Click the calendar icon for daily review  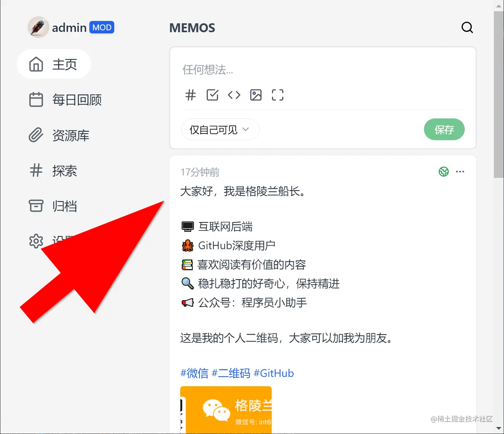[36, 100]
